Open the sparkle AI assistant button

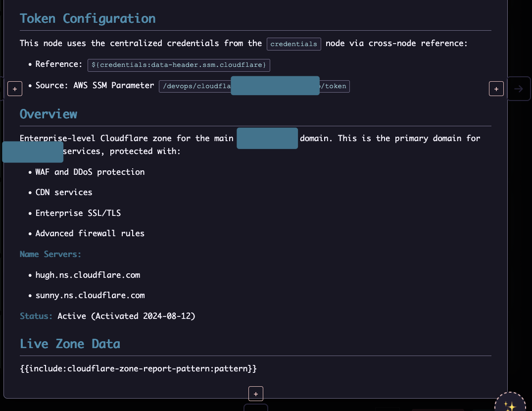[509, 405]
